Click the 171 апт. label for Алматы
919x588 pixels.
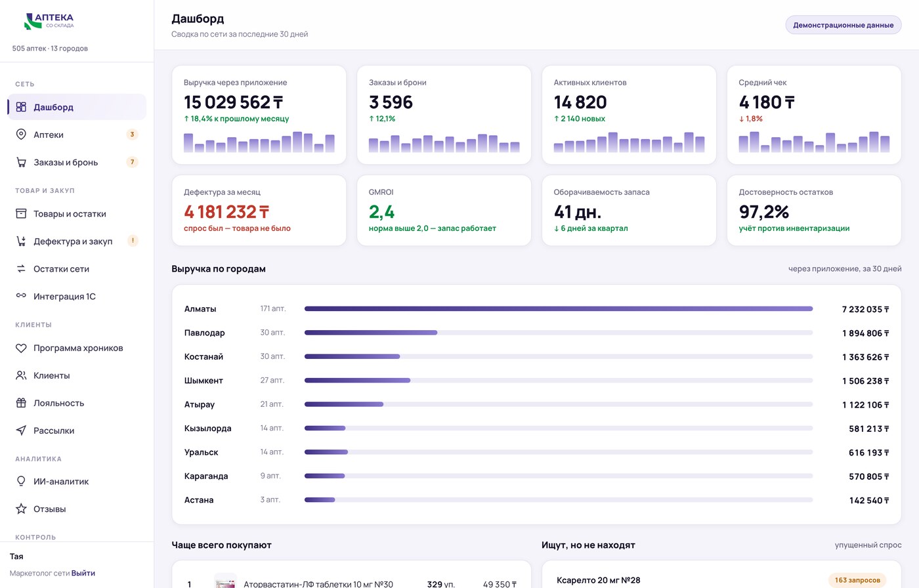pyautogui.click(x=273, y=308)
